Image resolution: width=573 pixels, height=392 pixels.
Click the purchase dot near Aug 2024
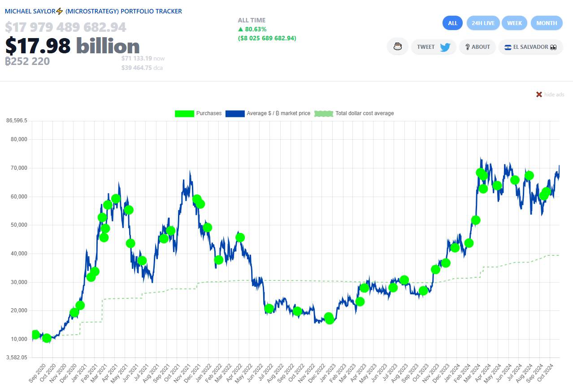tap(529, 176)
